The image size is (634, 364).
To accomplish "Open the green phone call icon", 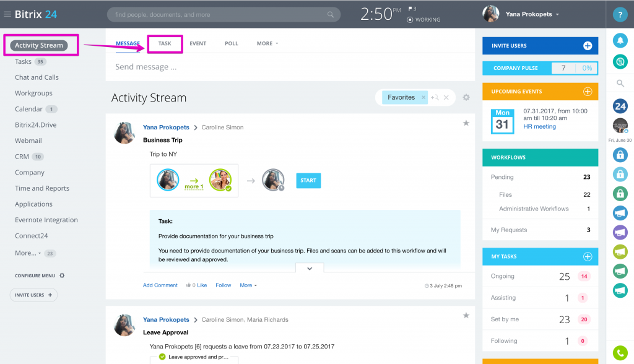I will 620,353.
